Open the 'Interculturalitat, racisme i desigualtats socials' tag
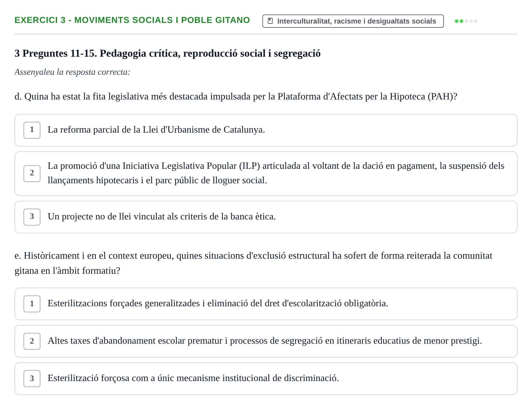Screen dimensions: 532x410 (x=353, y=21)
